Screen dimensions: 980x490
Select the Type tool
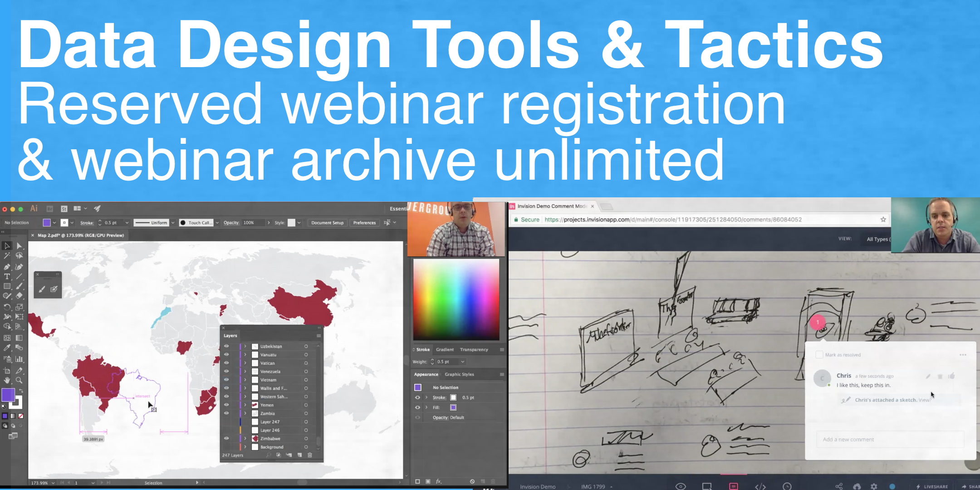(x=7, y=276)
